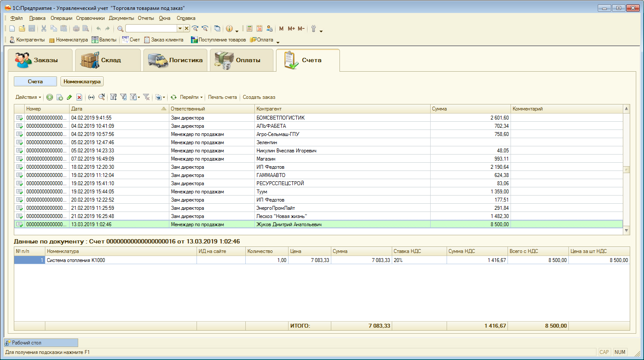Select the БОМСВЕТЛОГИСТИК invoice row
This screenshot has height=360, width=644.
click(x=281, y=118)
